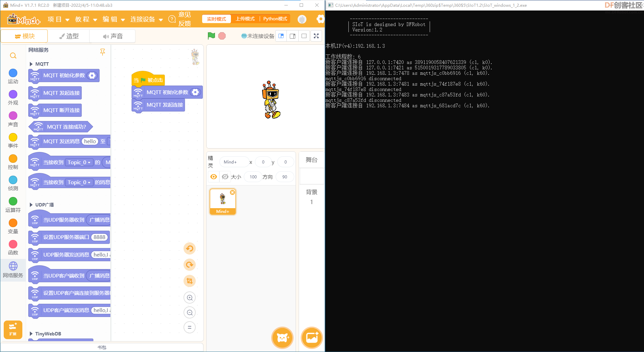Add a new sprite with the cat button
Image resolution: width=644 pixels, height=352 pixels.
tap(282, 337)
